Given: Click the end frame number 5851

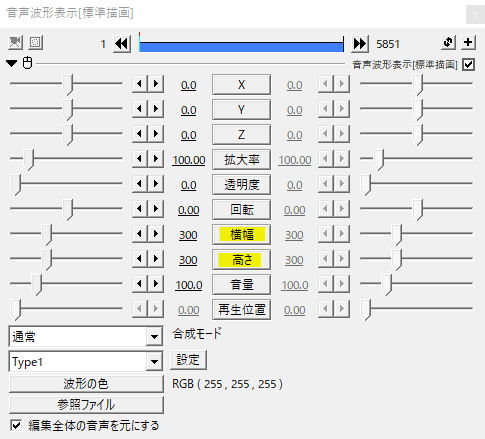Looking at the screenshot, I should [x=388, y=44].
